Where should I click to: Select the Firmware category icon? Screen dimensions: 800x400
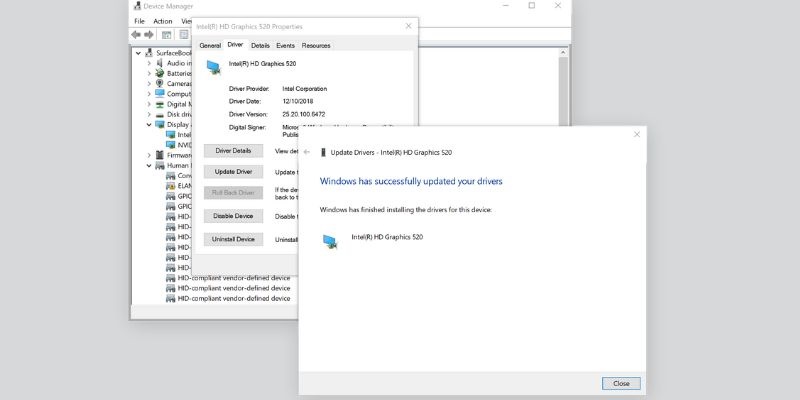tap(160, 155)
